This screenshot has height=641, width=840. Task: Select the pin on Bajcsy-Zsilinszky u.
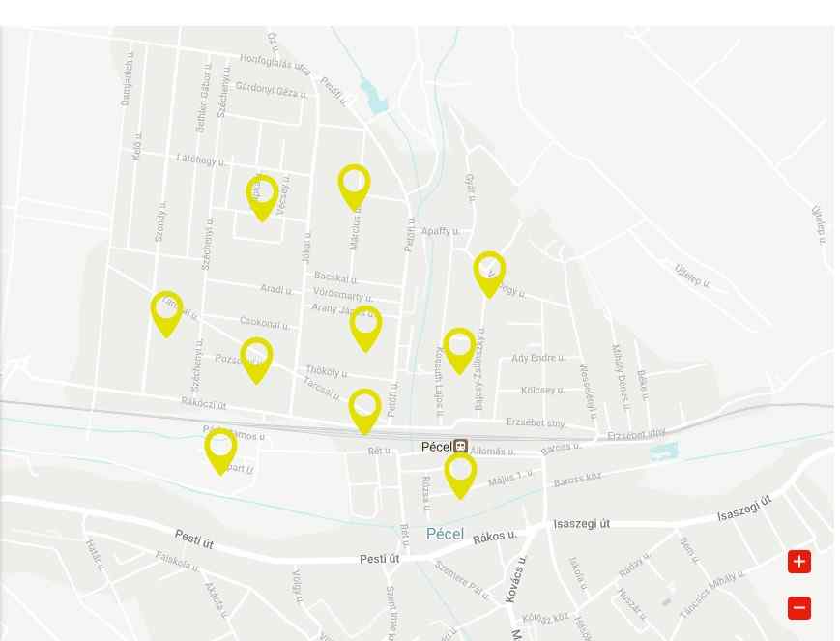pos(459,352)
